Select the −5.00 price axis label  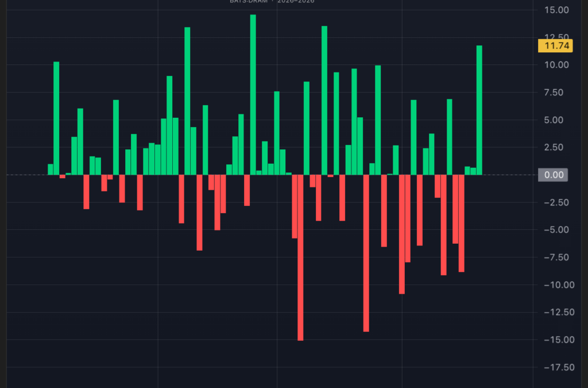tap(556, 230)
